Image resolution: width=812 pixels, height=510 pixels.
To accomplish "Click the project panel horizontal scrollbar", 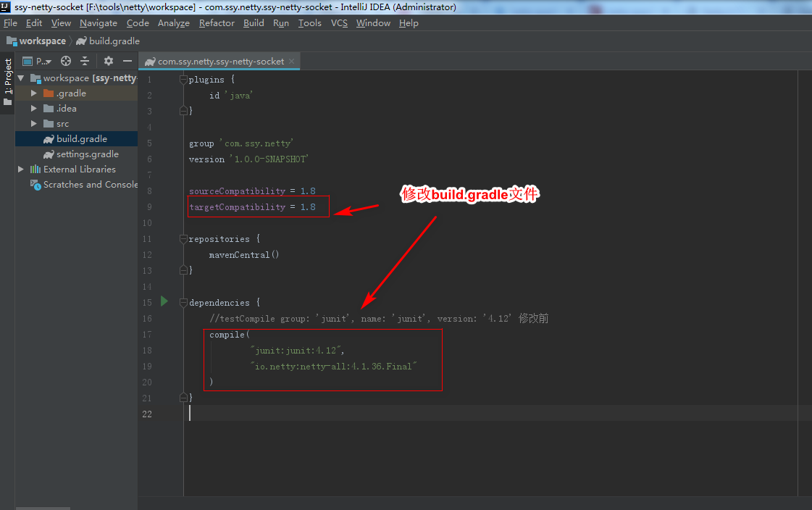I will [43, 508].
